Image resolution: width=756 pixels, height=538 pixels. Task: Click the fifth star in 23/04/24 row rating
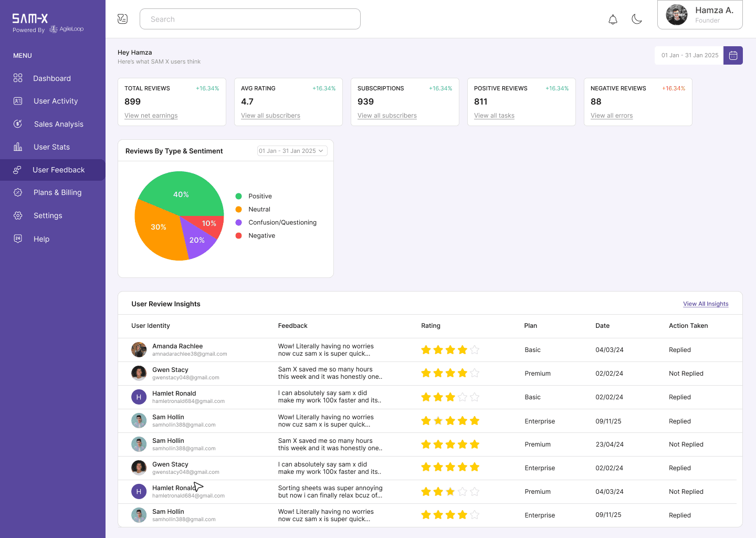475,444
